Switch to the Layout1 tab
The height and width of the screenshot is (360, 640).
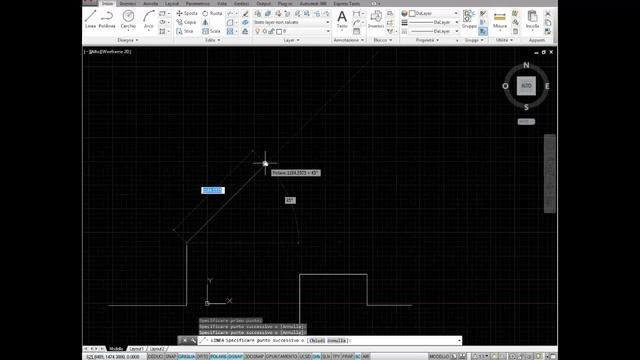click(x=136, y=349)
